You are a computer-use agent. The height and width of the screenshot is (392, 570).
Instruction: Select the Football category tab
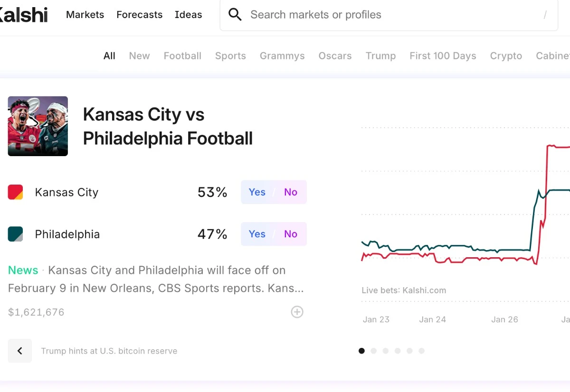click(x=182, y=56)
